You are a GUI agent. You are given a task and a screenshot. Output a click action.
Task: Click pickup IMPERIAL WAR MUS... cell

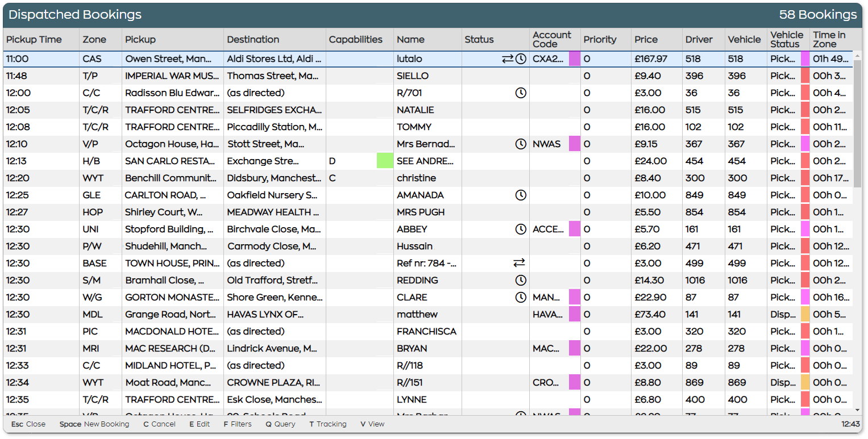point(173,76)
